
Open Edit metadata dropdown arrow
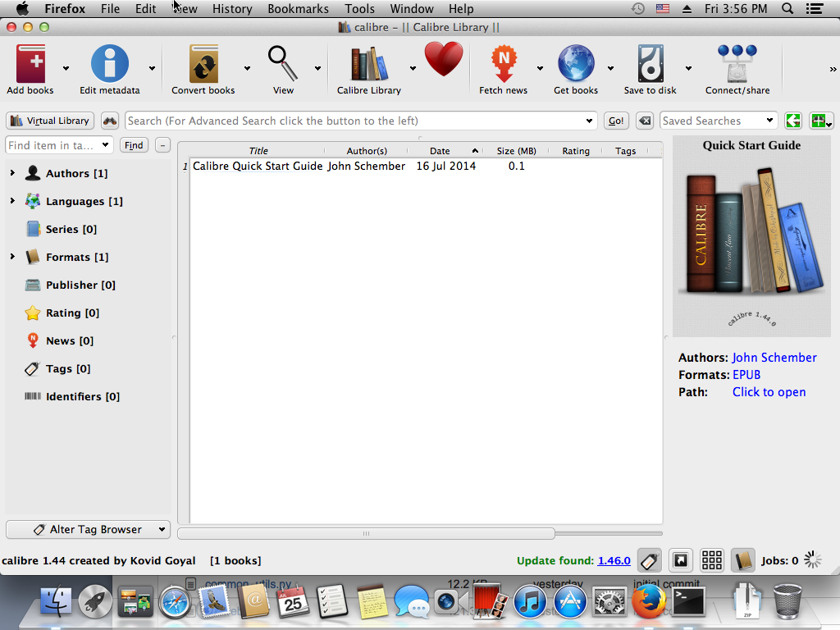tap(152, 68)
